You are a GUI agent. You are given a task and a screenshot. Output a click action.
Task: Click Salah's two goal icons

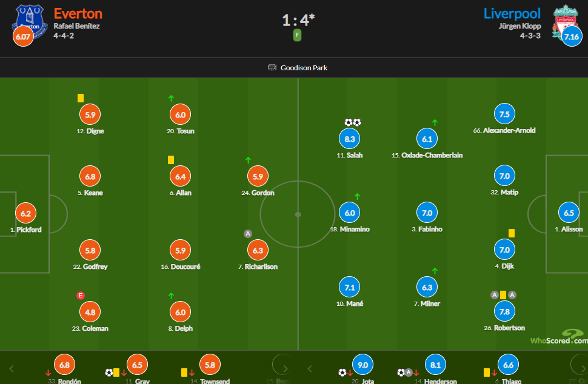pyautogui.click(x=353, y=122)
